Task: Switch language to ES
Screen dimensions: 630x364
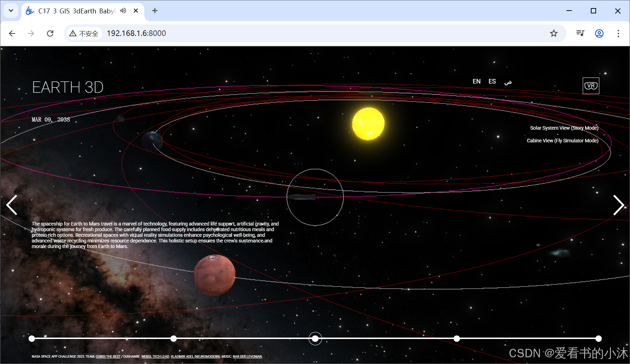Action: [492, 81]
